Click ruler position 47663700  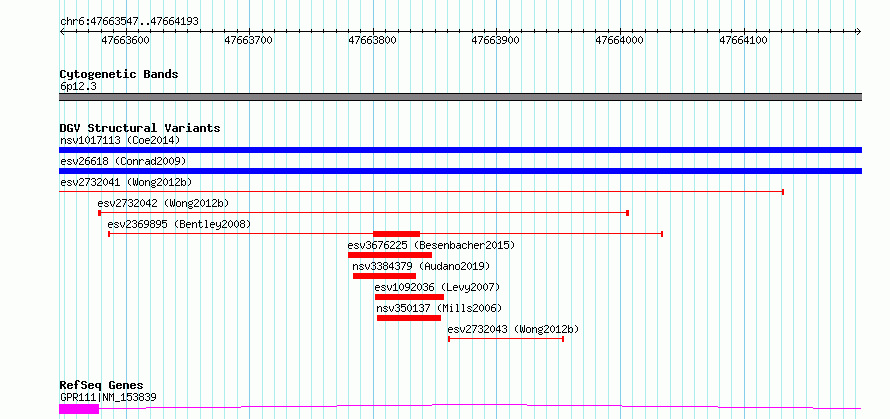(249, 40)
